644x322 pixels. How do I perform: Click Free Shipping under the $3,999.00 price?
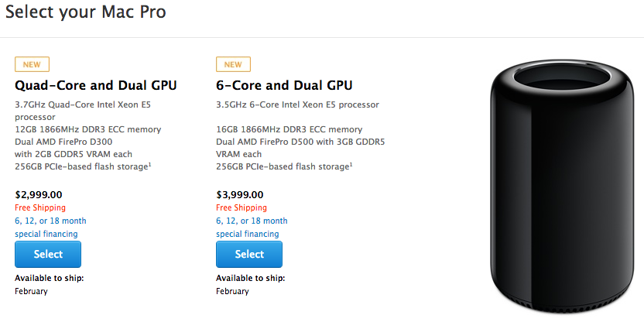[x=241, y=207]
